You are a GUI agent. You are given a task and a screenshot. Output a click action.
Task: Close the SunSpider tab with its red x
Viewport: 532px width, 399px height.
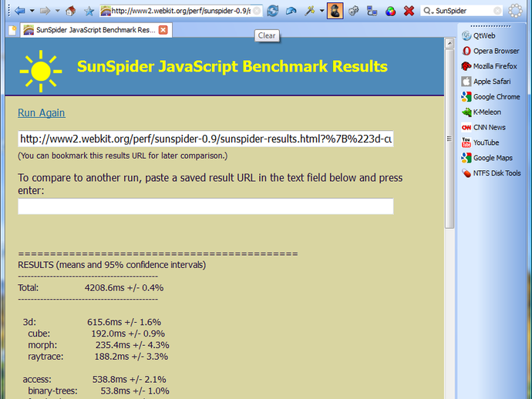(163, 30)
